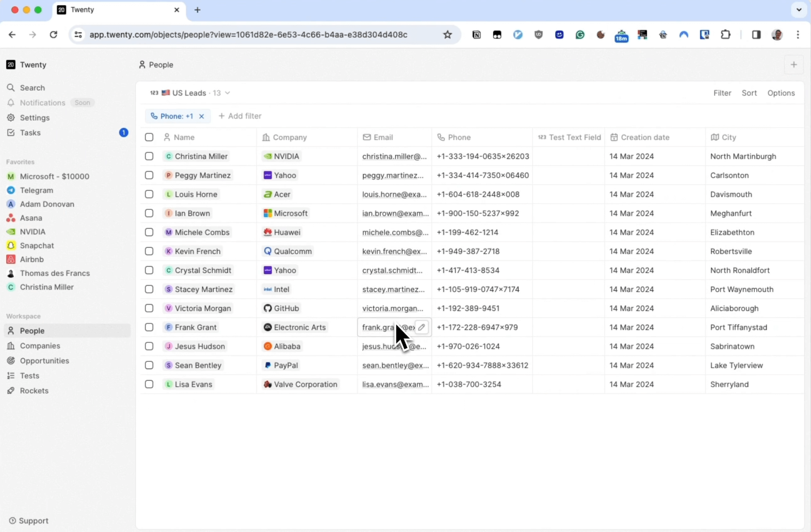Click the Test Text Field cell for Ian Brown
The height and width of the screenshot is (532, 811).
[x=569, y=213]
